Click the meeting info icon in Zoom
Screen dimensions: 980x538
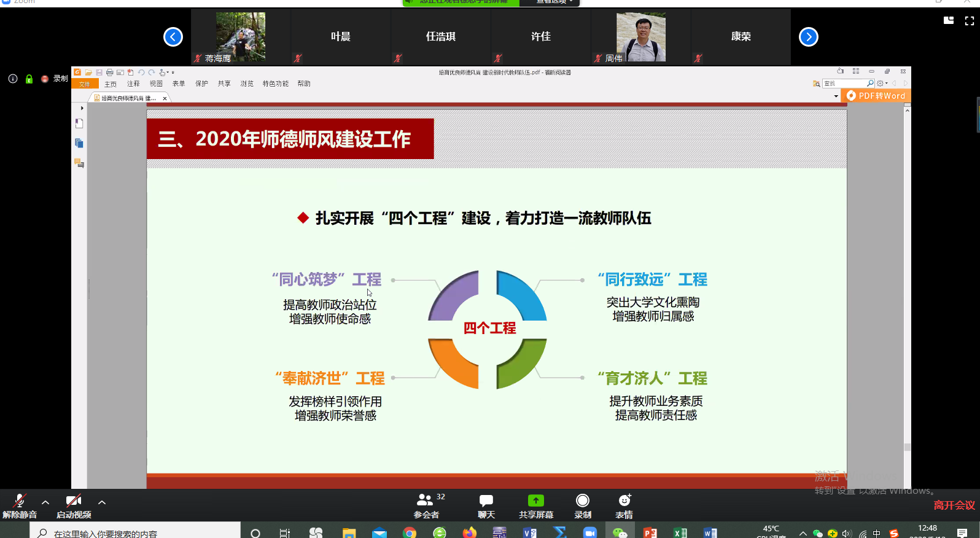point(13,79)
